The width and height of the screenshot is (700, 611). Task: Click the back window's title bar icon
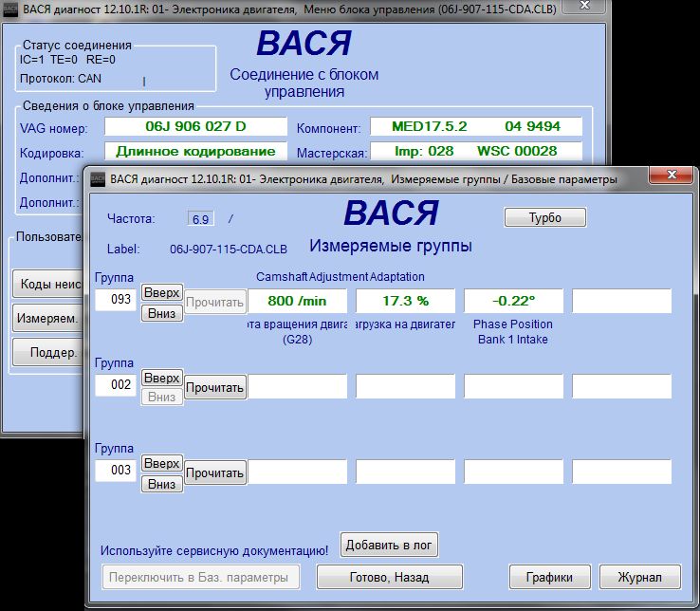[x=10, y=9]
